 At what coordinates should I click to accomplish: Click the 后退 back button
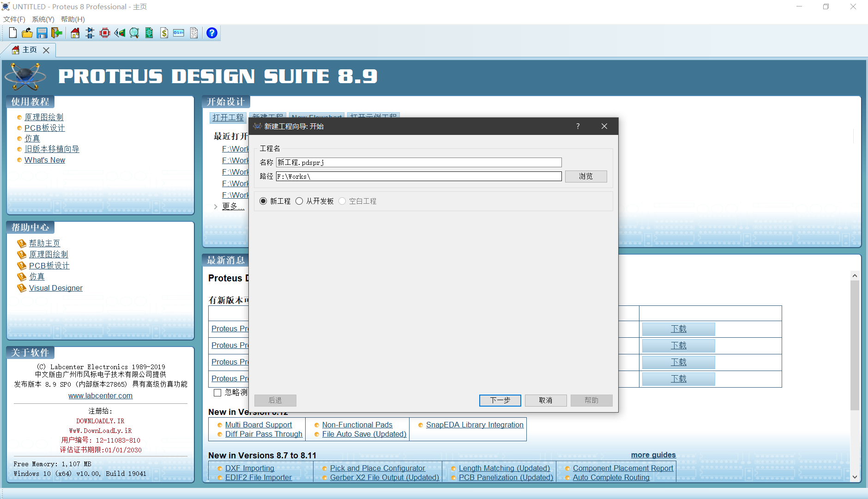point(275,400)
